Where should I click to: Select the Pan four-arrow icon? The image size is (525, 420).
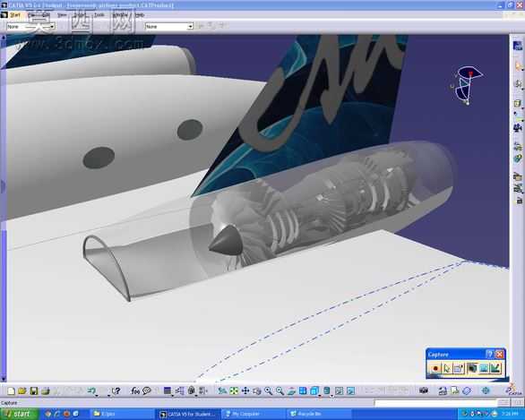click(x=245, y=390)
